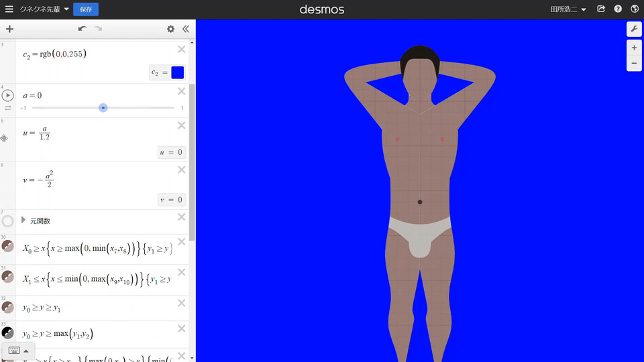Expand keyboard options arrow
Screen dimensions: 644x362
[x=26, y=351]
